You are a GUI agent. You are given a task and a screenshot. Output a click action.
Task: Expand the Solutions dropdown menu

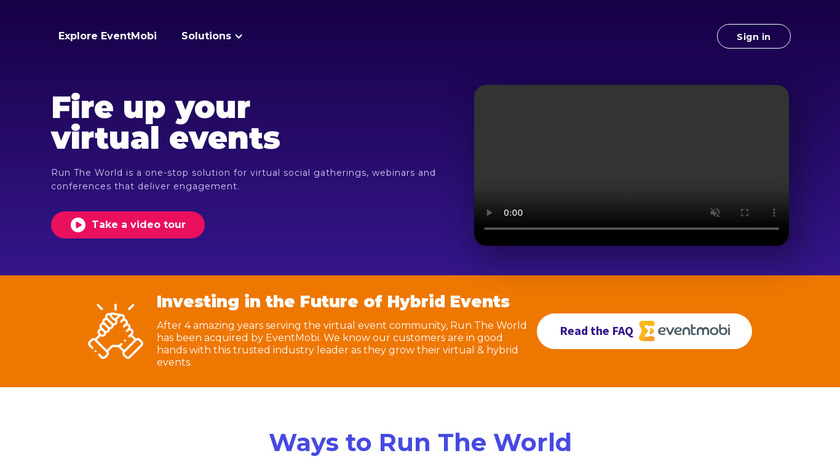coord(212,36)
